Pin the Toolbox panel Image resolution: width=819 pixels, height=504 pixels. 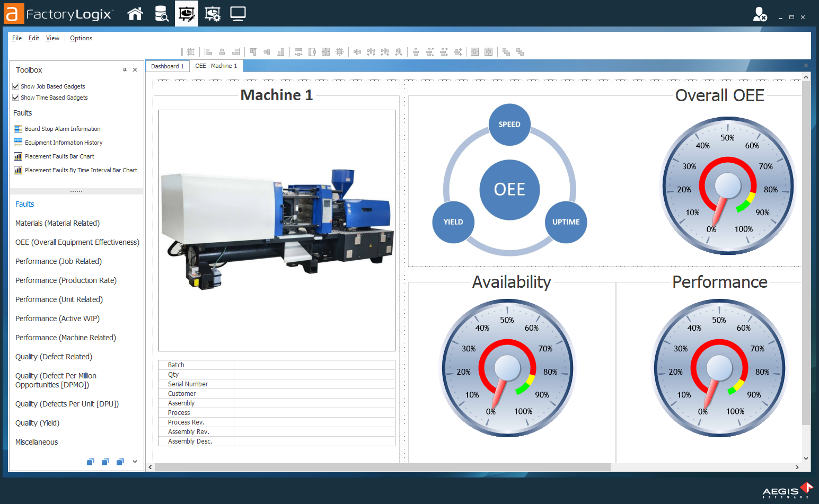125,69
